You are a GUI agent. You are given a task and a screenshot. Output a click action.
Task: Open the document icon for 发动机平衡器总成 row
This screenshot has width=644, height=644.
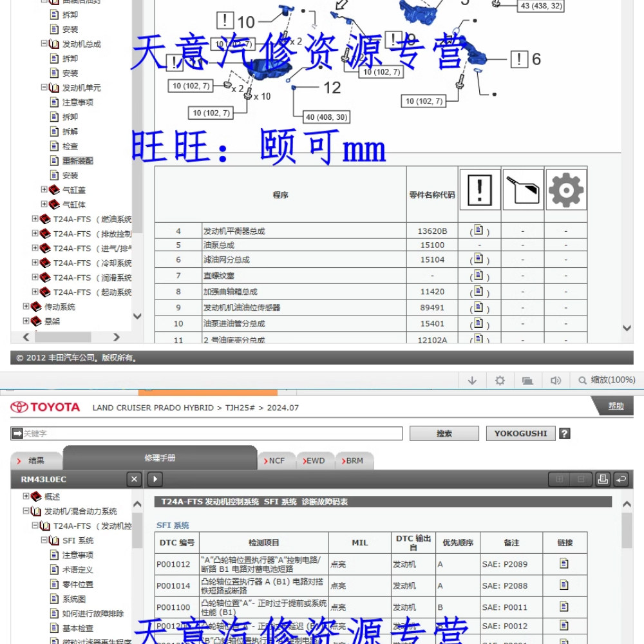(478, 230)
